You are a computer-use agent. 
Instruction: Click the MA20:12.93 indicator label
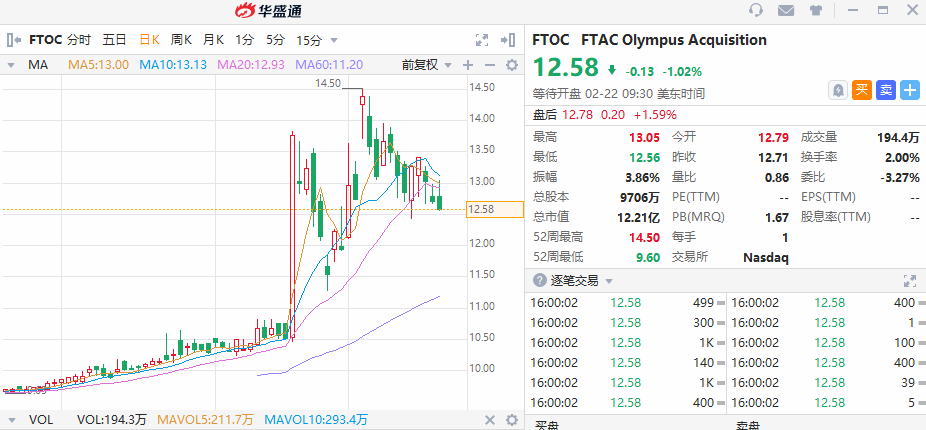coord(252,65)
